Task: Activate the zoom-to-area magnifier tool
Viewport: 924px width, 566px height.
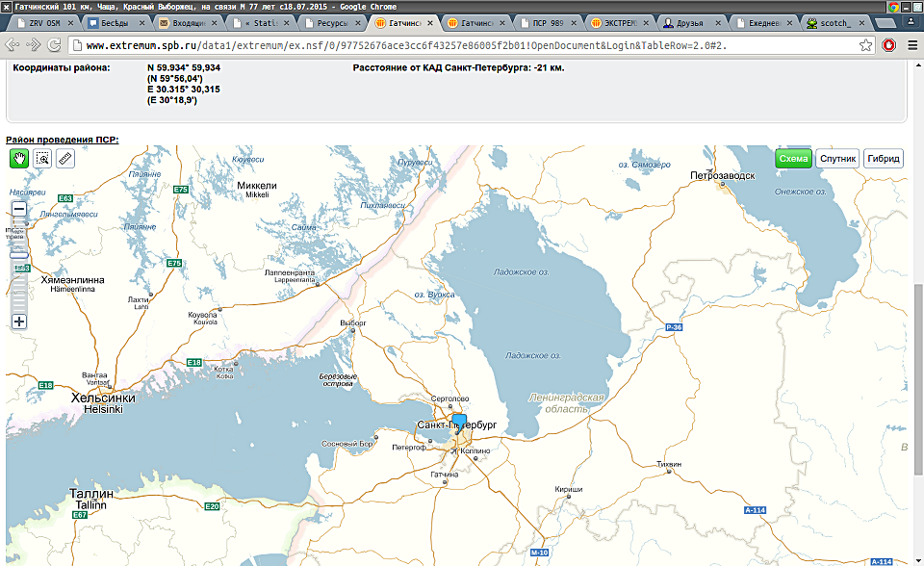Action: pos(42,159)
